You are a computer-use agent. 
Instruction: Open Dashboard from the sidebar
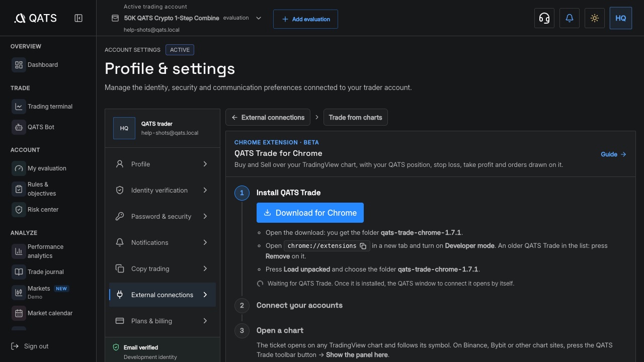pyautogui.click(x=43, y=65)
